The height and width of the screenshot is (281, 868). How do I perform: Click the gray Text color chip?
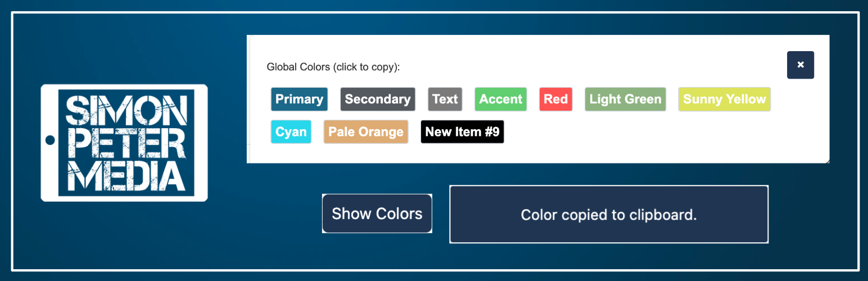tap(445, 99)
